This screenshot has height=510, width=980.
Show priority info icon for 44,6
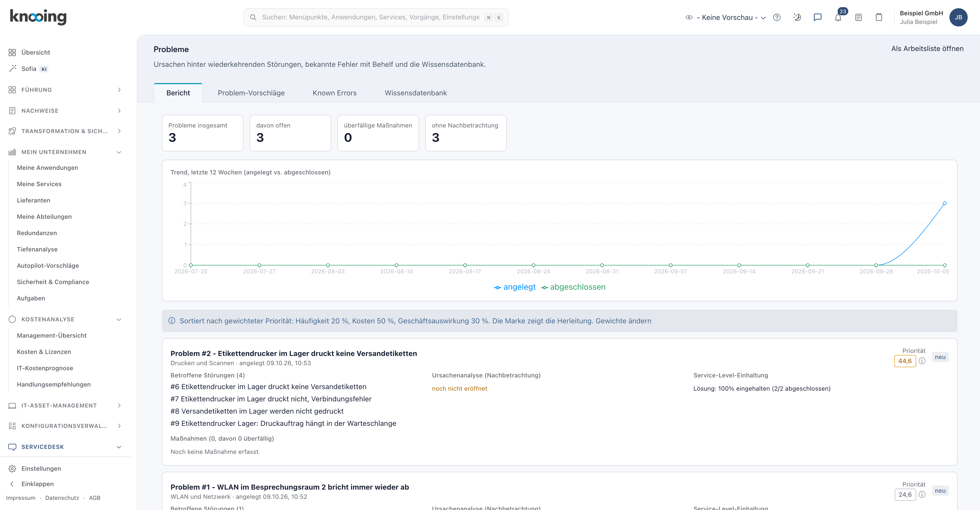coord(922,361)
